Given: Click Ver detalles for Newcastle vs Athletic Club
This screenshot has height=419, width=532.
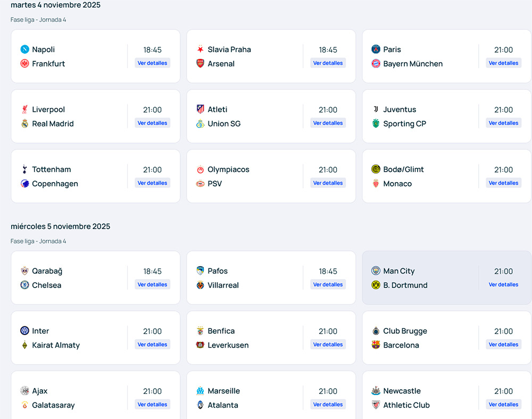Looking at the screenshot, I should coord(503,405).
